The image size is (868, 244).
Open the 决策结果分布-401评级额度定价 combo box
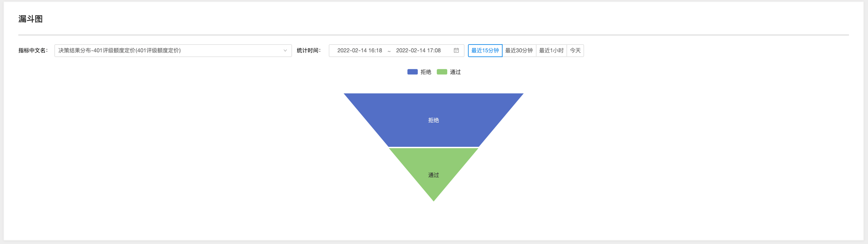[x=170, y=50]
